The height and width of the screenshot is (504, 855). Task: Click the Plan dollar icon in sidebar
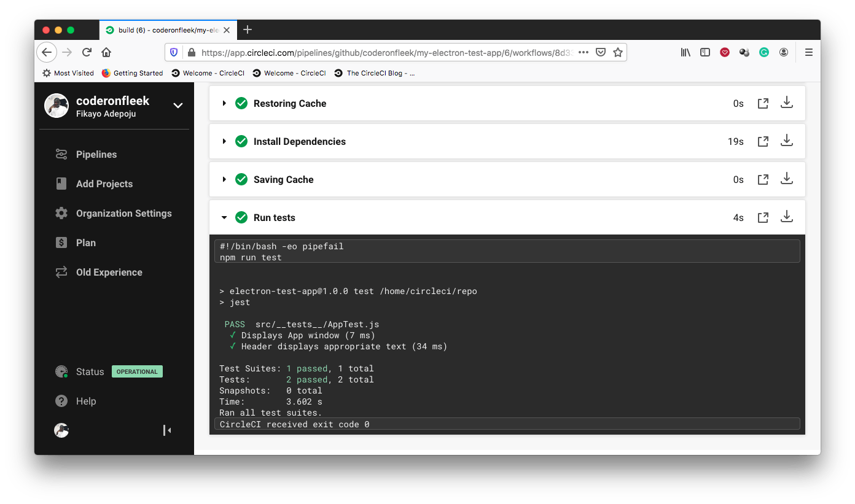pos(60,242)
